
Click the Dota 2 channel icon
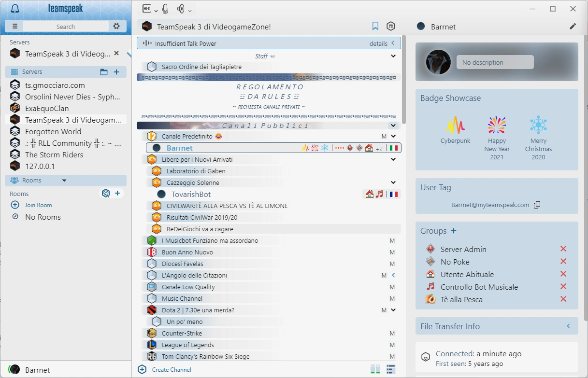point(151,310)
